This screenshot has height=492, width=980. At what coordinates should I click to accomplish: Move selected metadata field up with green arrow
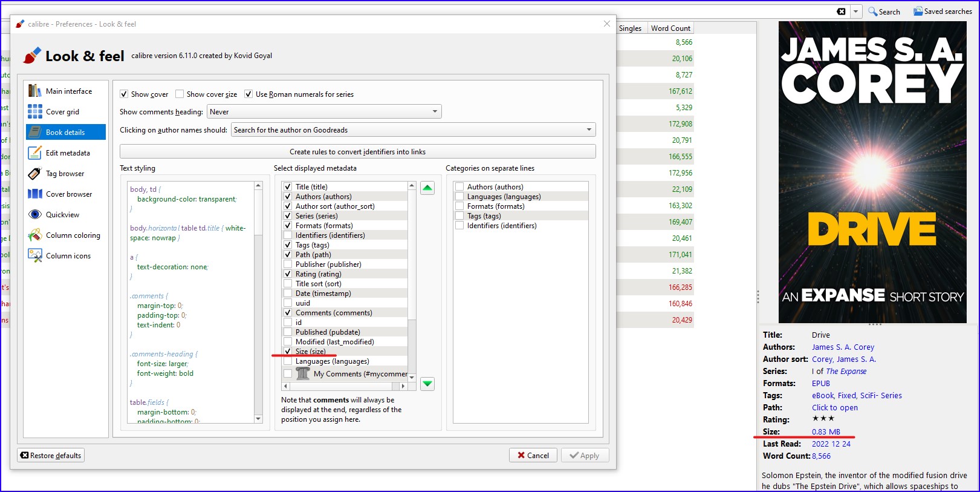[427, 188]
